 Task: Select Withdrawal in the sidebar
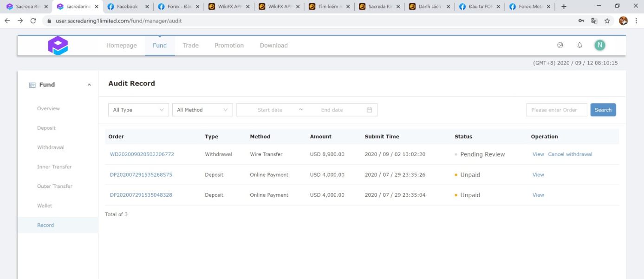(51, 147)
